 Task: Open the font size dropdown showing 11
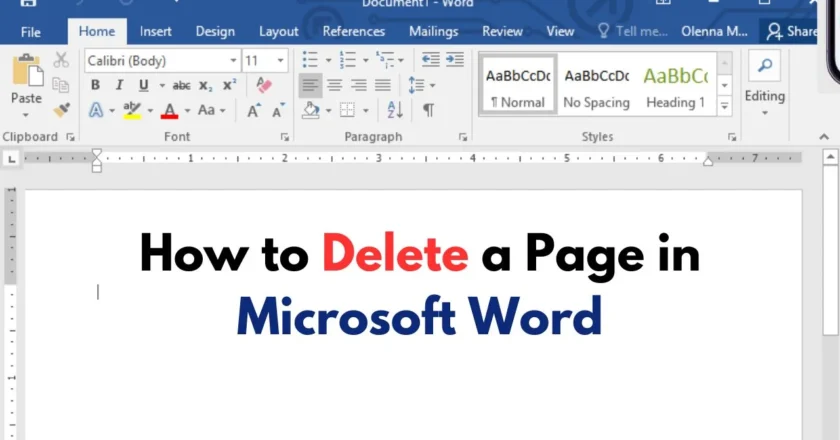[x=281, y=61]
